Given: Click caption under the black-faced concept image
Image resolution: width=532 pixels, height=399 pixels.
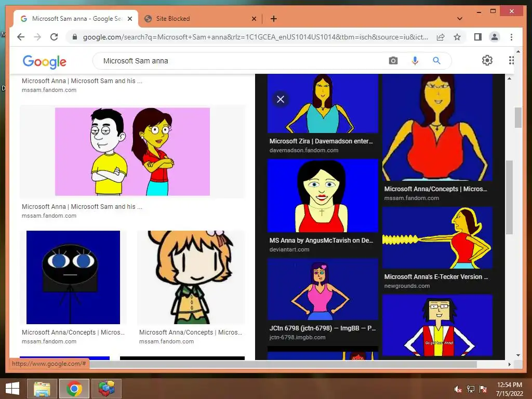Looking at the screenshot, I should [73, 332].
